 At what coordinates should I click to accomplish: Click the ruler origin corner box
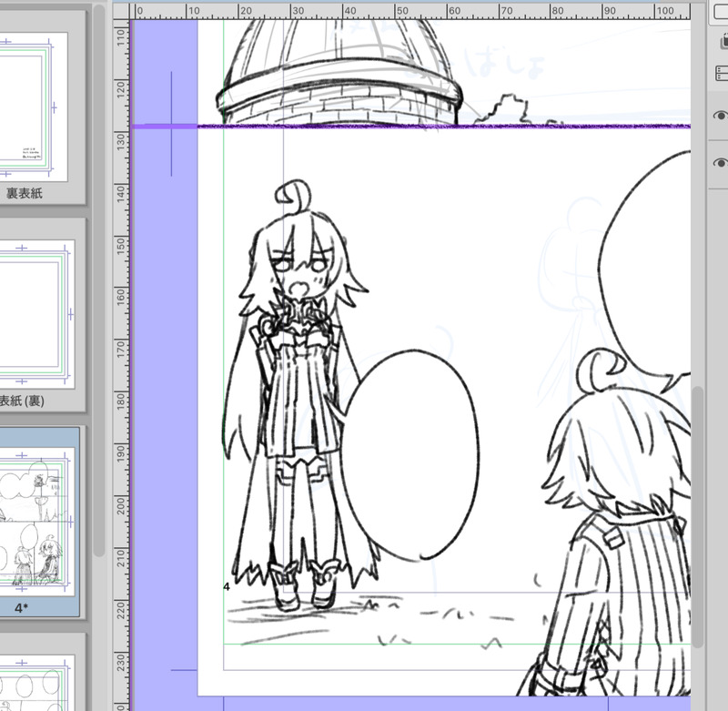(121, 12)
